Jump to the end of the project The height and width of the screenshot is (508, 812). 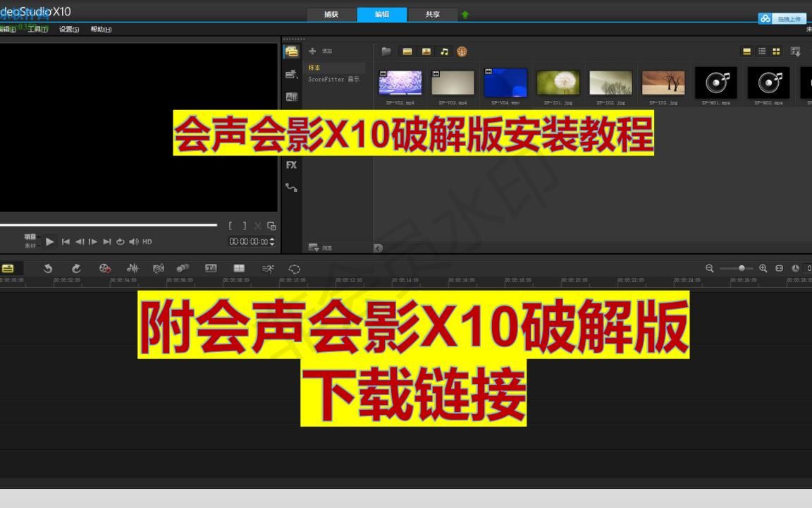coord(106,242)
